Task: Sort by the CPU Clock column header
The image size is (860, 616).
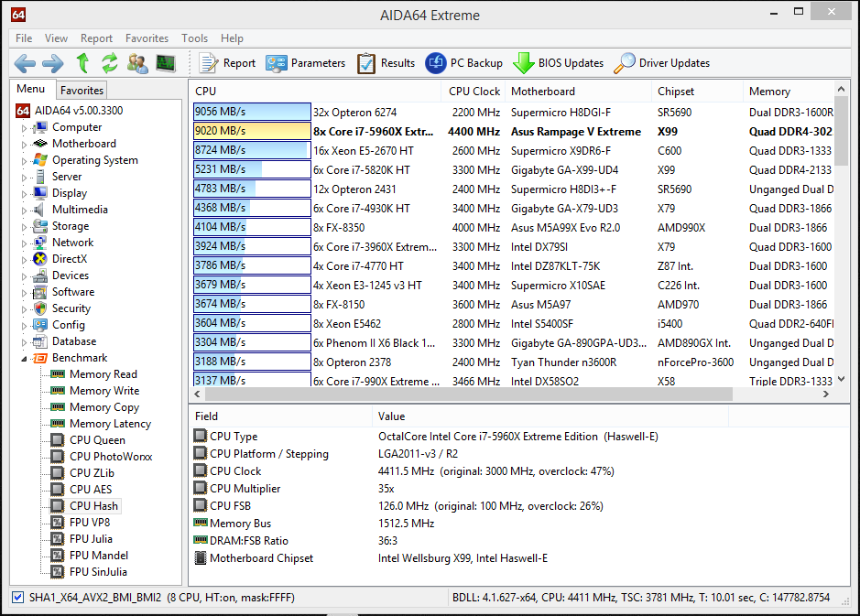Action: coord(474,92)
